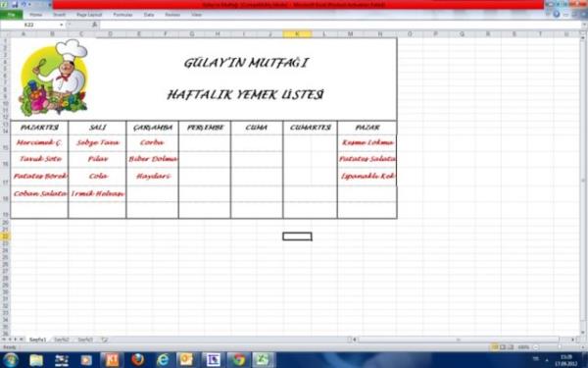This screenshot has width=588, height=368.
Task: Open the Page Layout ribbon tab
Action: click(x=89, y=15)
